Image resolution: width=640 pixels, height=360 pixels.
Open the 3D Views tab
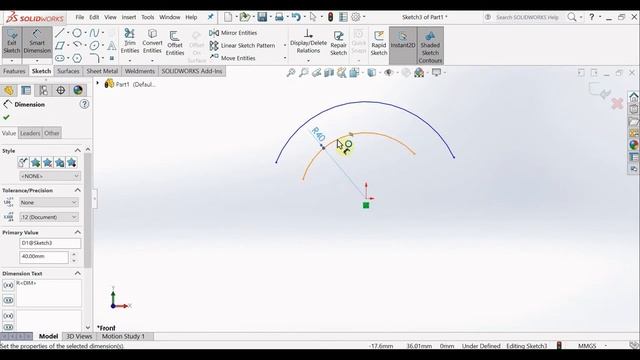coord(79,336)
